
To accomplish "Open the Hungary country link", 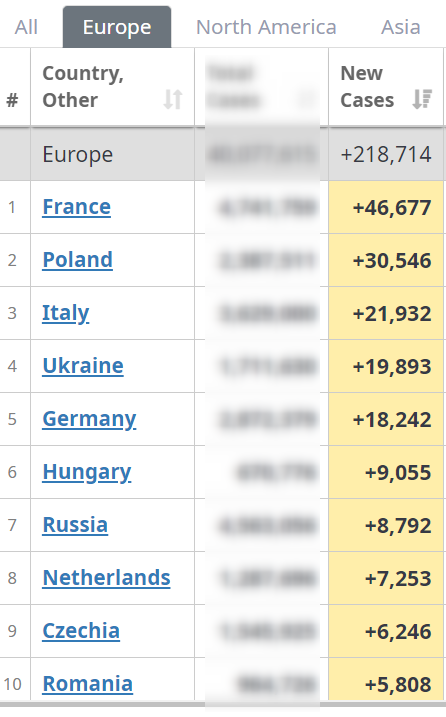I will (x=87, y=472).
